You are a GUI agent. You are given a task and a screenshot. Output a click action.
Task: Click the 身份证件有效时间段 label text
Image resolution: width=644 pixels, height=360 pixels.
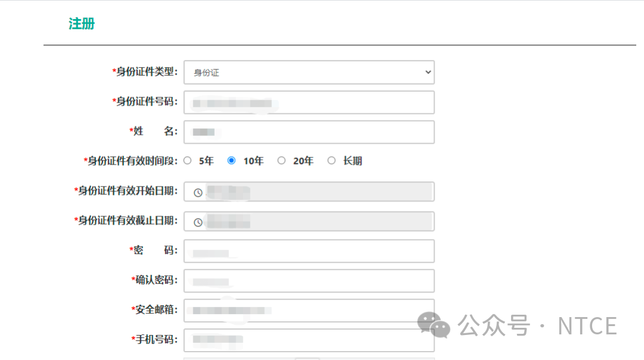(132, 161)
